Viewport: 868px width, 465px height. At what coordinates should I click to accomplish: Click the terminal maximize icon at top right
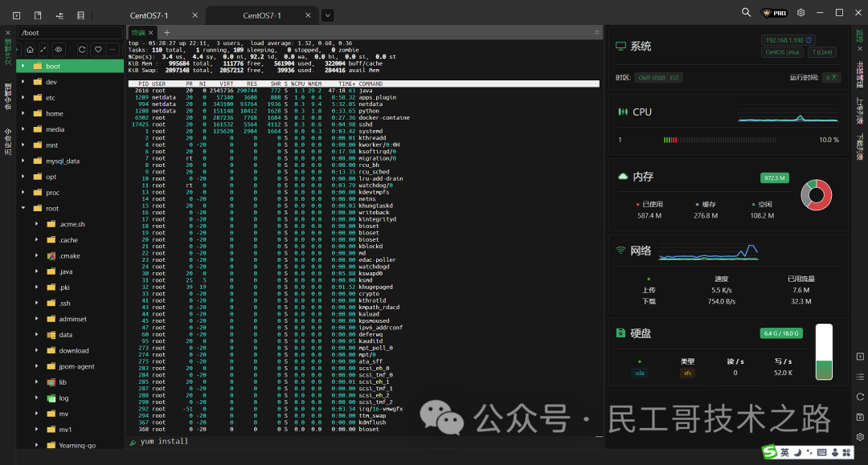[596, 33]
